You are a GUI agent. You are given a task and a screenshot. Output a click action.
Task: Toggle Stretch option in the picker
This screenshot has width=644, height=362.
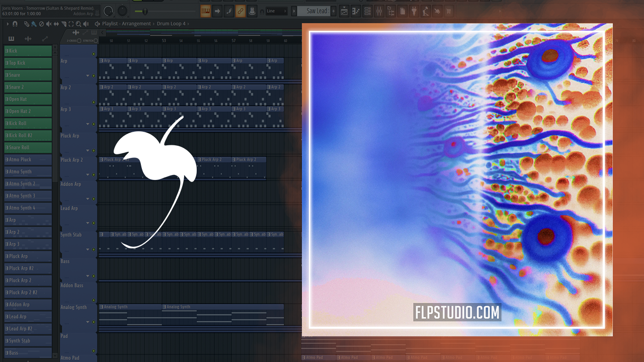(95, 40)
